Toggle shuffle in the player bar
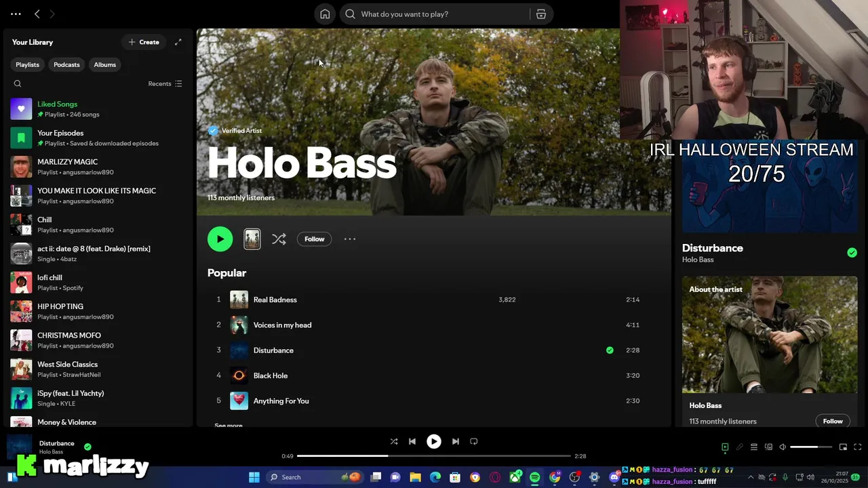The width and height of the screenshot is (868, 488). pyautogui.click(x=393, y=441)
